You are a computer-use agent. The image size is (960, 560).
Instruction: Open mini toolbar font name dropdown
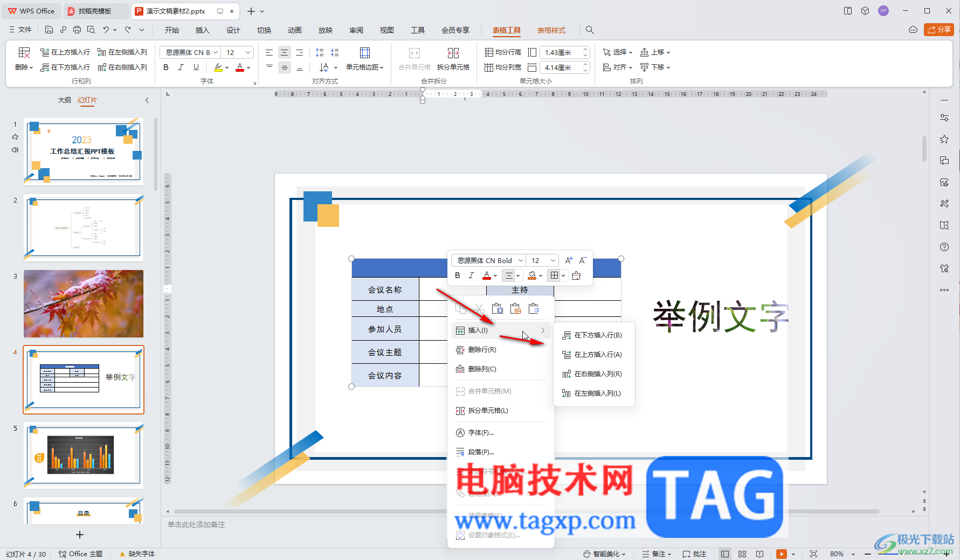(521, 260)
